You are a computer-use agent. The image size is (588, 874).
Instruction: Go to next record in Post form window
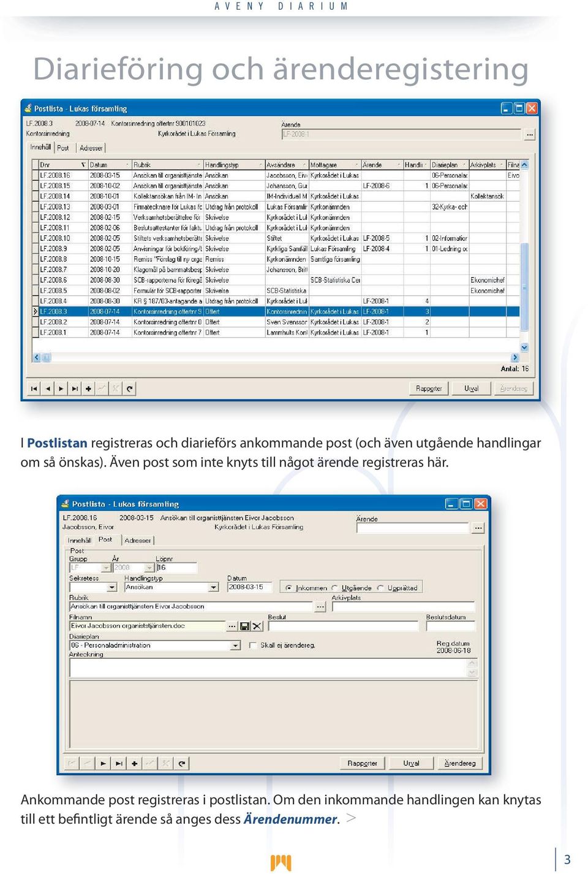[103, 763]
